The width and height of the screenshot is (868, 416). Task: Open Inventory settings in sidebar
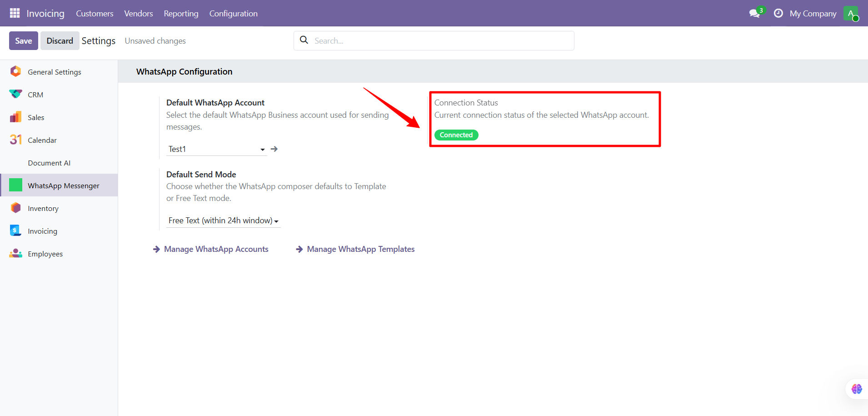point(43,208)
